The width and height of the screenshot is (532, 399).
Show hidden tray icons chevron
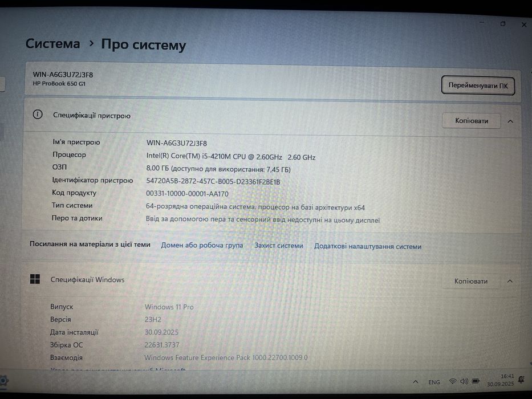point(416,382)
